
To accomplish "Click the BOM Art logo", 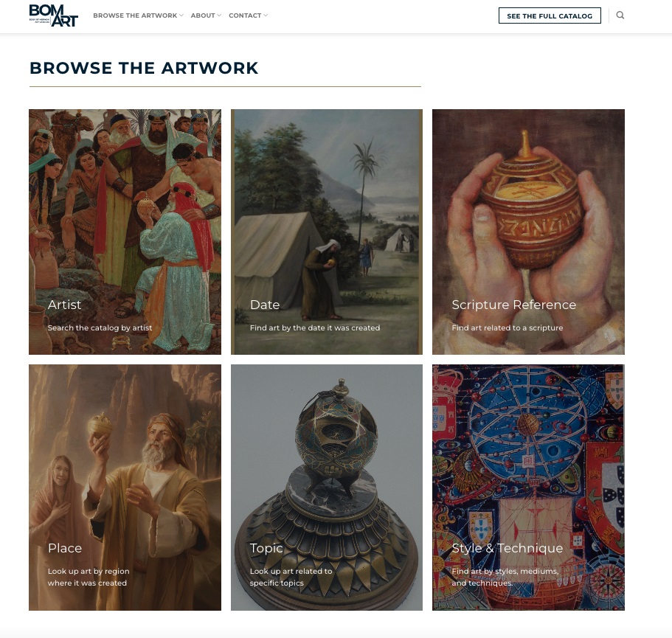I will (54, 15).
